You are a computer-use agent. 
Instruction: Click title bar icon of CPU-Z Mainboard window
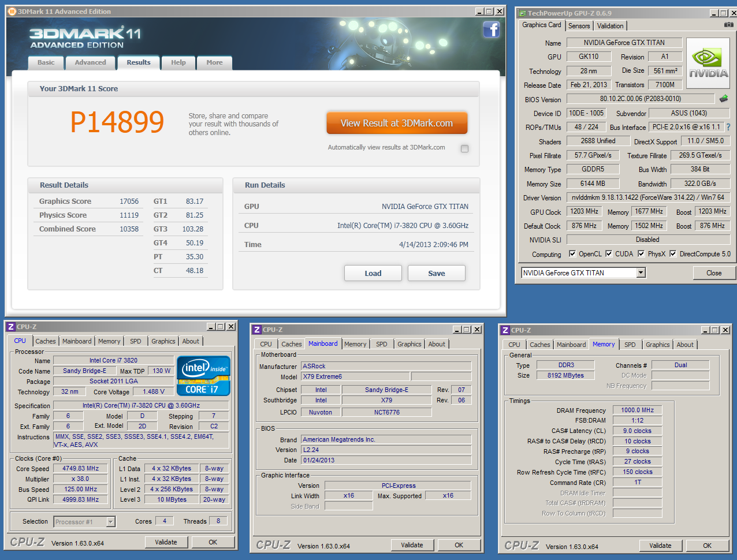(x=256, y=330)
